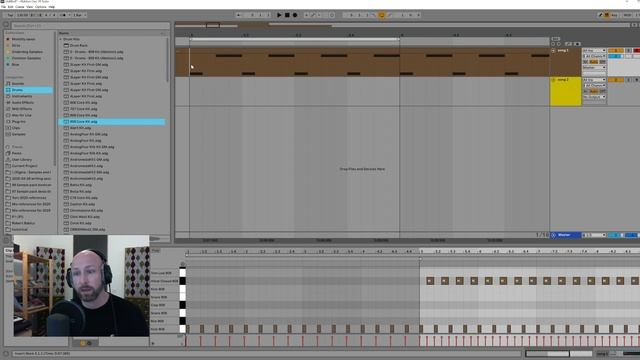Enable the Arrangement Loop switch
The height and width of the screenshot is (360, 640).
click(382, 15)
